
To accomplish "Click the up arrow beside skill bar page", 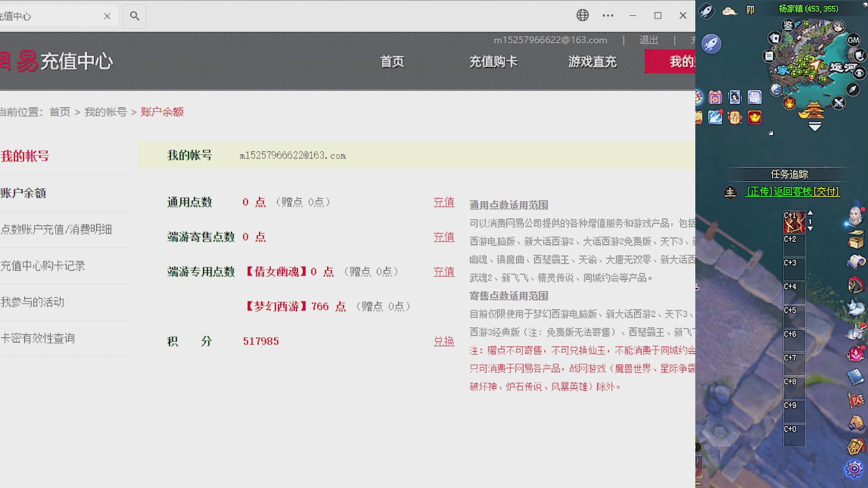I will (810, 213).
